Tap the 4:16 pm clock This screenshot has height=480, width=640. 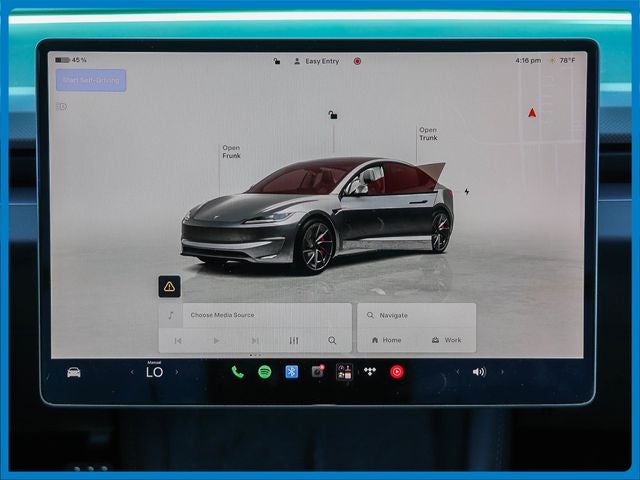[528, 60]
